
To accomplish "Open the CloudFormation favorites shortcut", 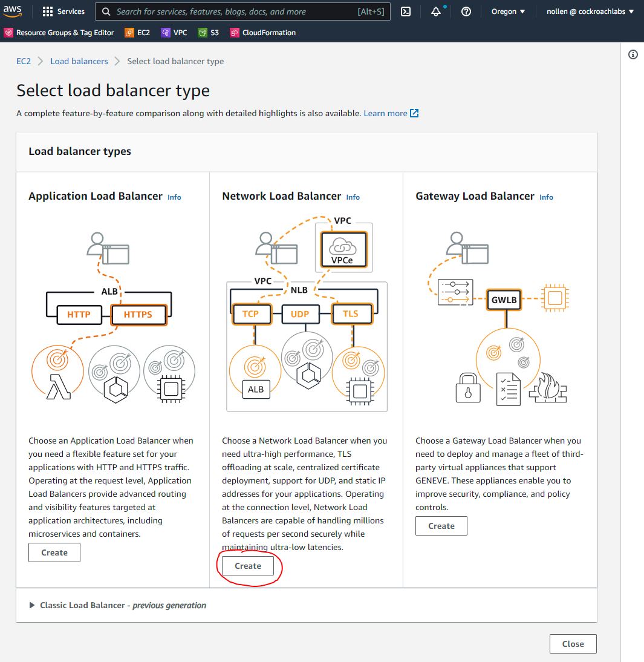I will (x=263, y=33).
